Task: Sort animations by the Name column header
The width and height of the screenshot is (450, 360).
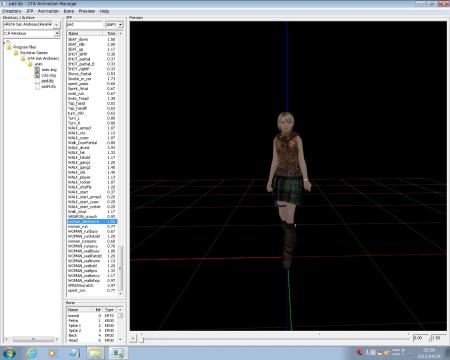Action: point(85,33)
